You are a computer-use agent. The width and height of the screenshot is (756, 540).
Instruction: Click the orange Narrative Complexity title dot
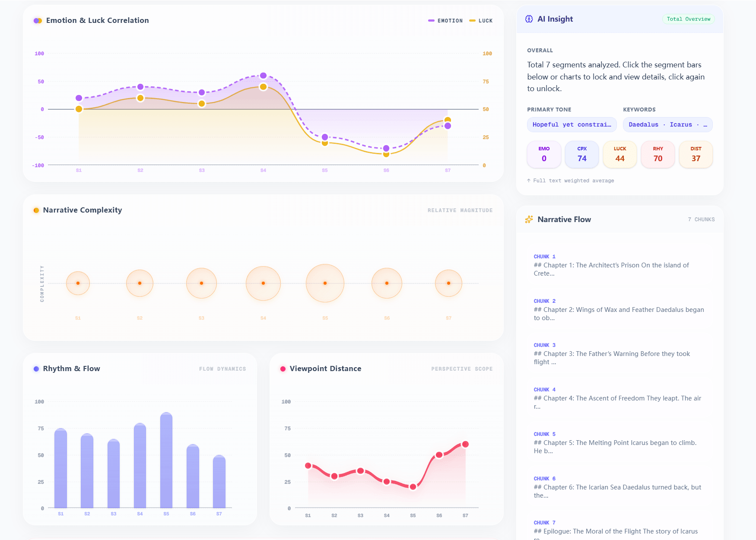click(x=36, y=210)
